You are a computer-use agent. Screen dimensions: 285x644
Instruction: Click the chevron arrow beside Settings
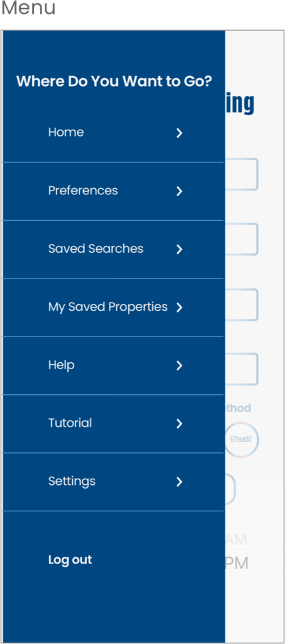[x=179, y=482]
